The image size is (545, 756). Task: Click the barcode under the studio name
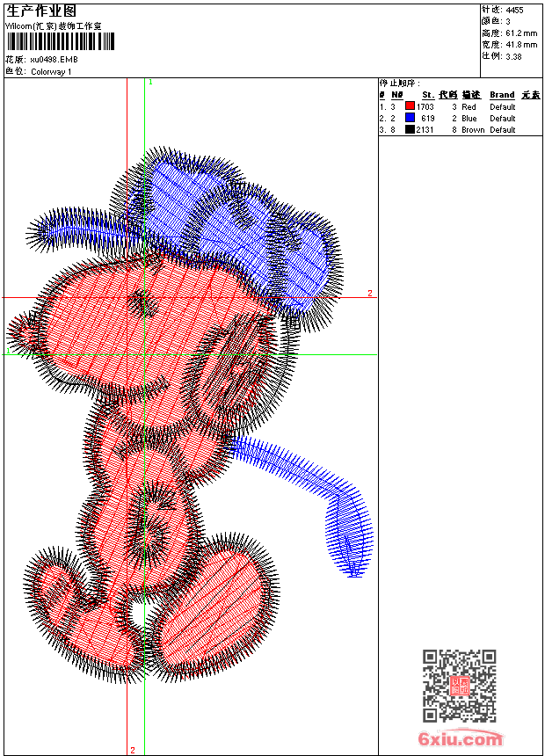click(x=61, y=41)
